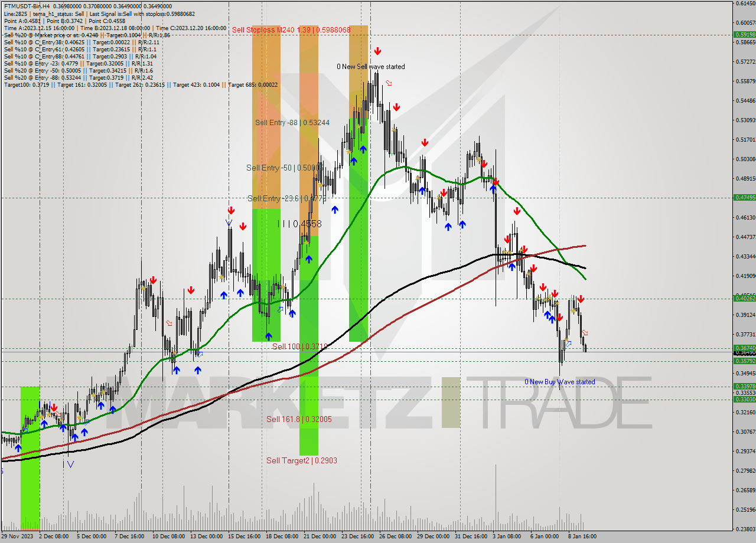The width and height of the screenshot is (756, 543).
Task: Click the blue buy arrow under 'Sell 100' low
Action: coord(269,336)
